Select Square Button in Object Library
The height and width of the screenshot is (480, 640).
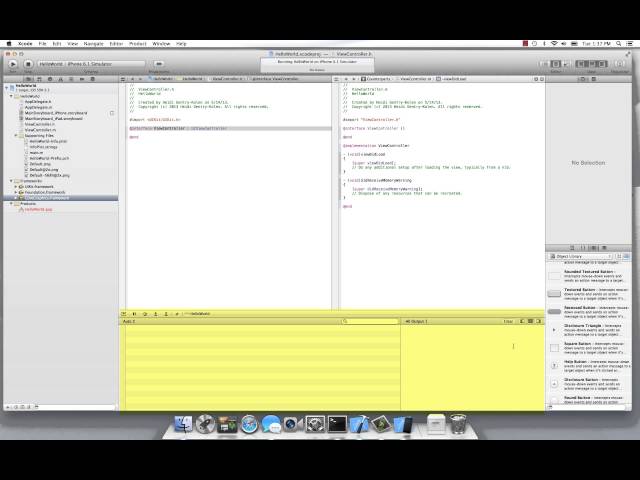(588, 348)
